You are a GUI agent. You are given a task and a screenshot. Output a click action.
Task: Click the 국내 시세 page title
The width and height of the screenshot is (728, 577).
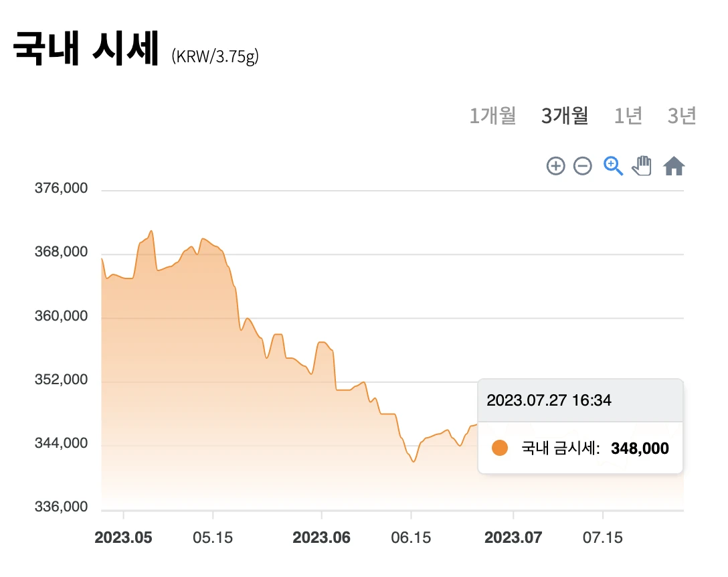point(86,46)
